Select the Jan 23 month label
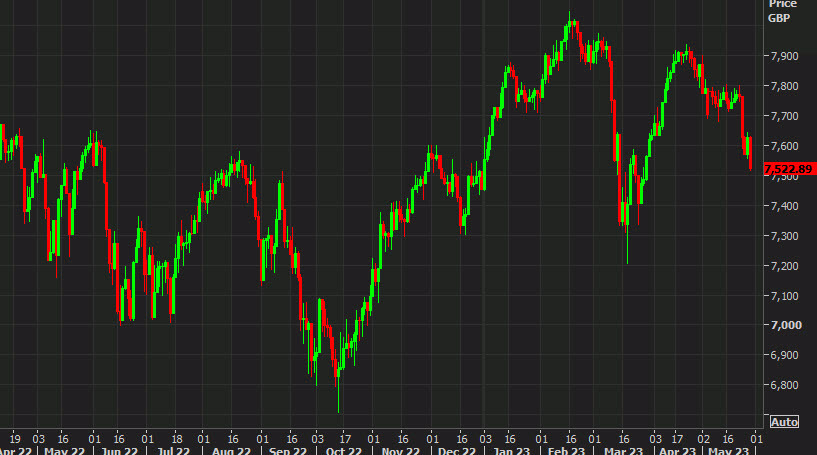817x455 pixels. (511, 450)
